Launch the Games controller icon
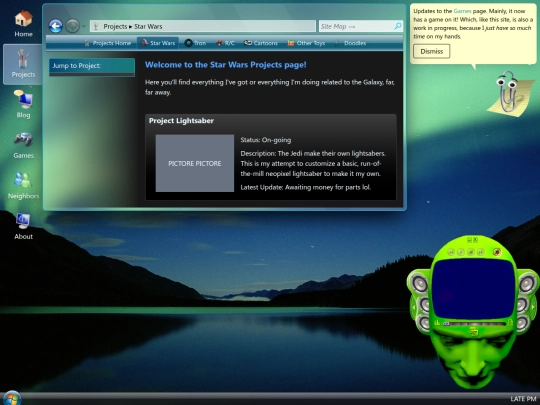Viewport: 540px width, 405px height. [x=23, y=145]
